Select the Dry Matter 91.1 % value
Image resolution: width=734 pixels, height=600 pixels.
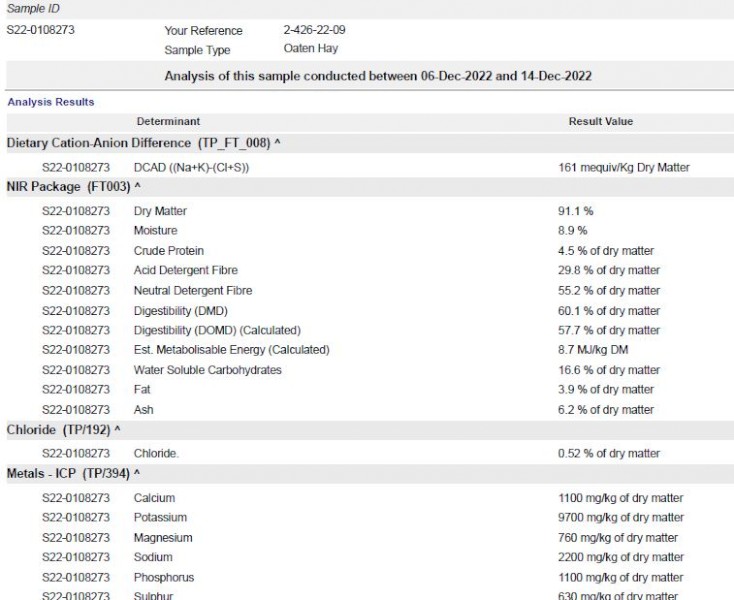point(579,211)
